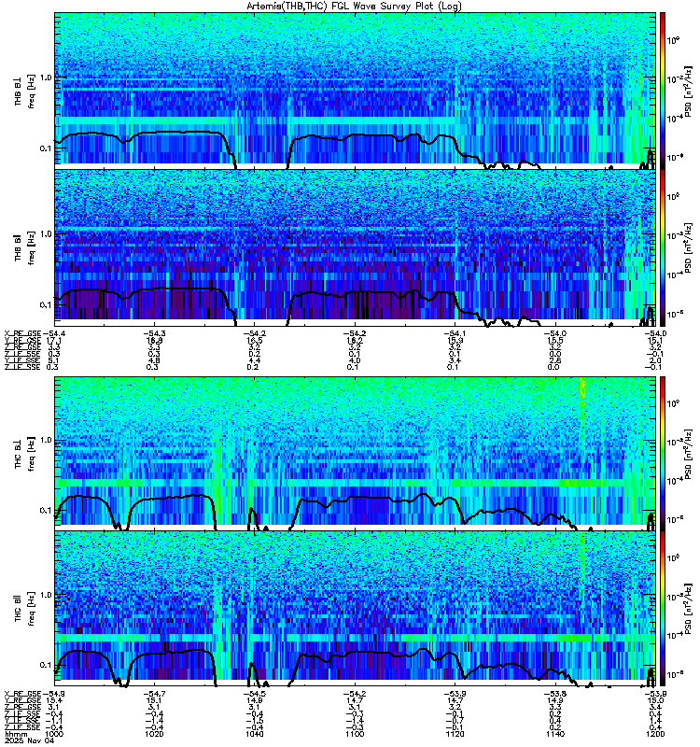This screenshot has width=700, height=747.
Task: Click the X_RE_GSE value '-54.3'
Action: click(x=154, y=333)
